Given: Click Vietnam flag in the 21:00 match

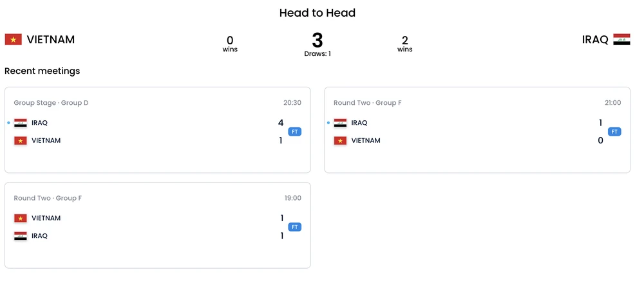Looking at the screenshot, I should tap(340, 141).
